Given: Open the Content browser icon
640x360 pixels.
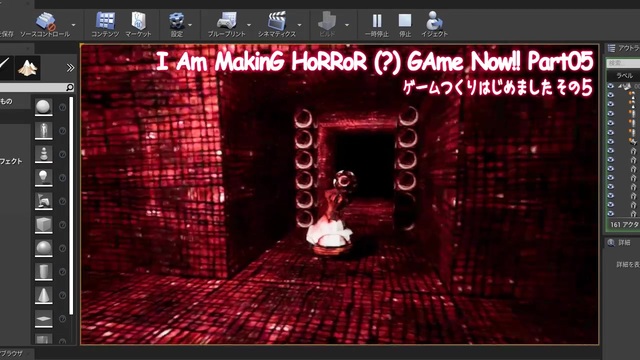Looking at the screenshot, I should tap(105, 24).
